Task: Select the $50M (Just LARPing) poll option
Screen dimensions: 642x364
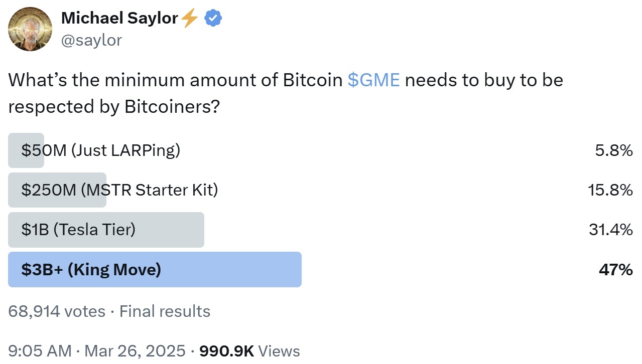Action: 100,150
